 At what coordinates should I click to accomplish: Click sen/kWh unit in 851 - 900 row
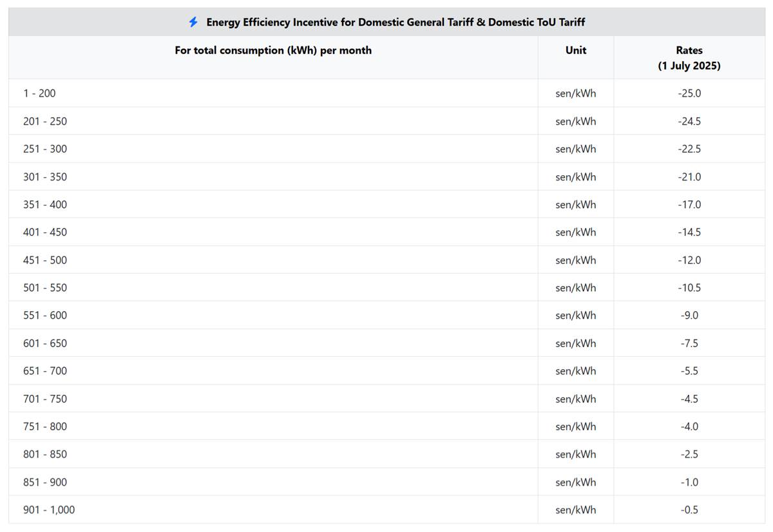[x=576, y=482]
